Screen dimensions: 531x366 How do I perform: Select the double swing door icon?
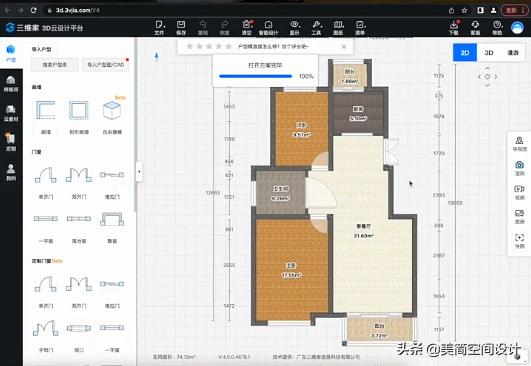click(79, 175)
